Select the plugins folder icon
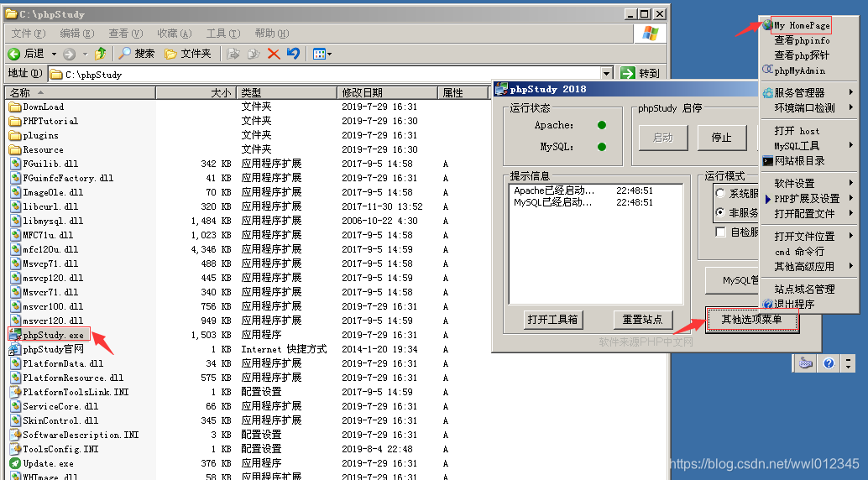Viewport: 868px width, 480px height. pos(15,135)
